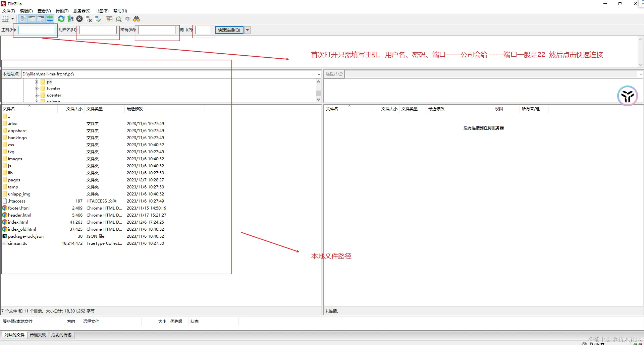The width and height of the screenshot is (644, 345).
Task: Select the index_old.html Chrome file icon
Action: click(x=5, y=229)
